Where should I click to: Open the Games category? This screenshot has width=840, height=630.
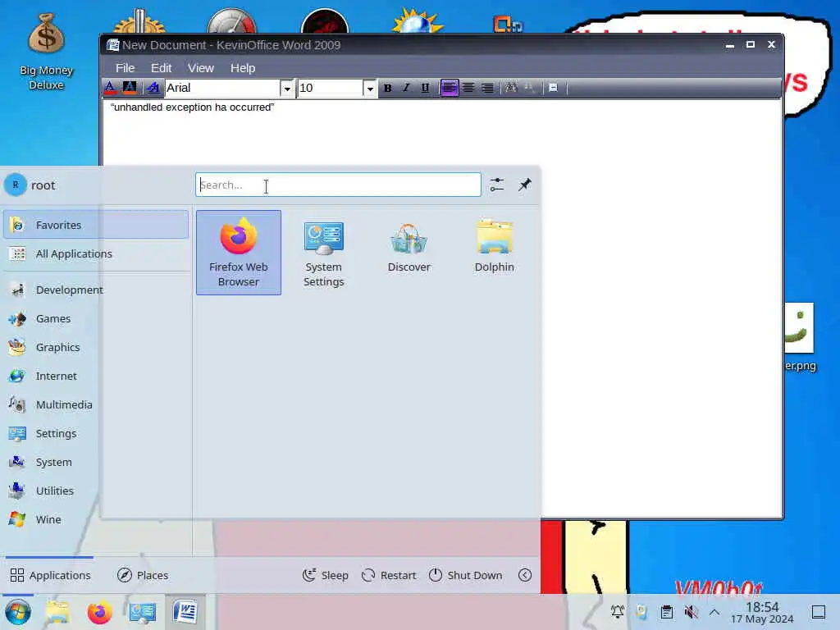coord(96,319)
